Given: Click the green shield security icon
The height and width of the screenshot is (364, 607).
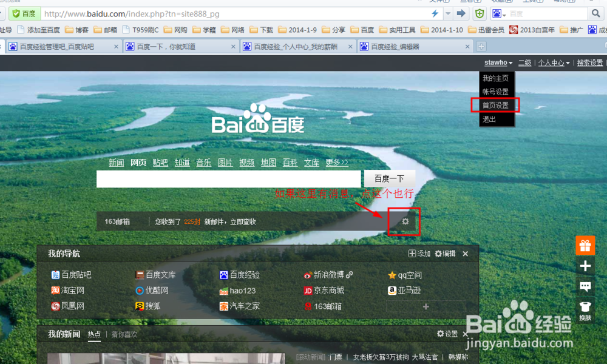Looking at the screenshot, I should point(480,14).
